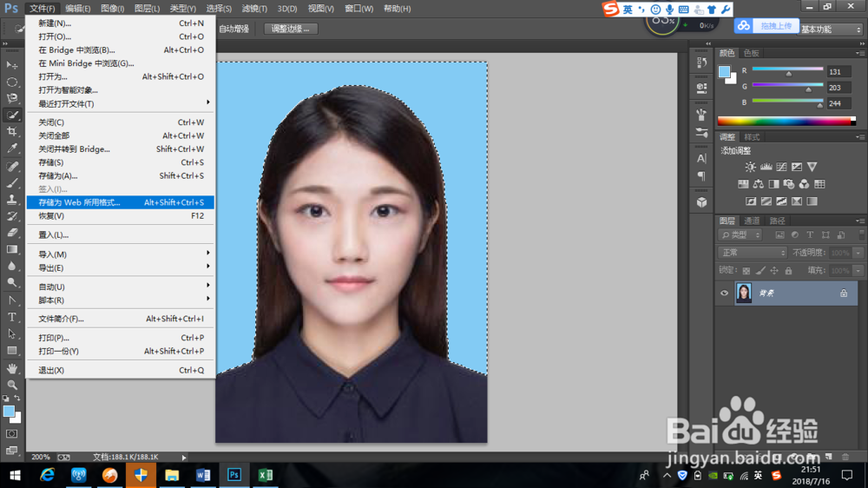Image resolution: width=868 pixels, height=488 pixels.
Task: Expand the 自动(U) submenu
Action: coord(120,287)
